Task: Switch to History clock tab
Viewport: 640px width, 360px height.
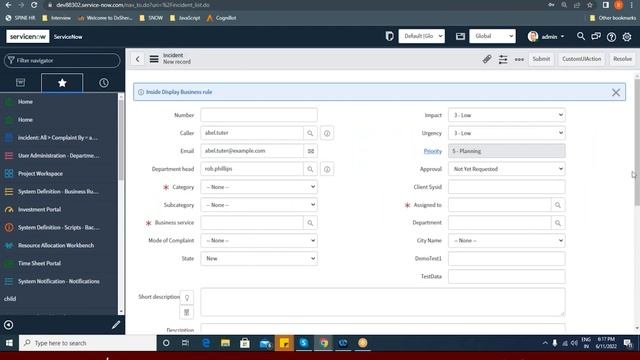Action: (x=104, y=83)
